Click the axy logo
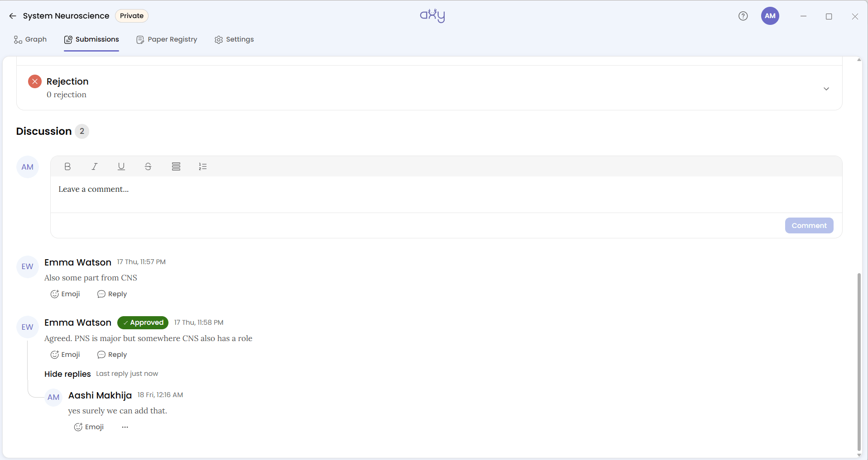868x460 pixels. (x=432, y=15)
